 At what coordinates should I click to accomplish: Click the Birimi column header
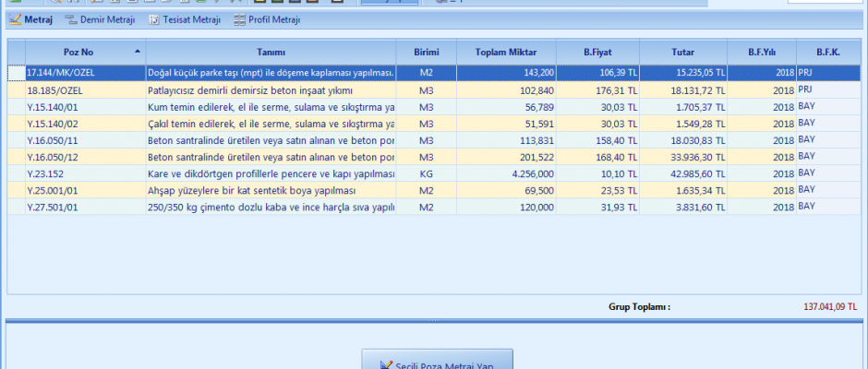pyautogui.click(x=426, y=52)
